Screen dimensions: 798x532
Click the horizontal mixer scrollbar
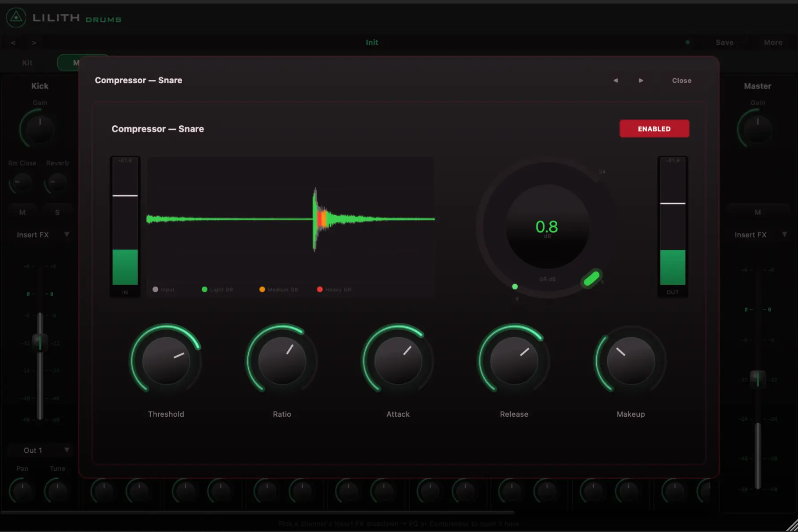(x=257, y=513)
